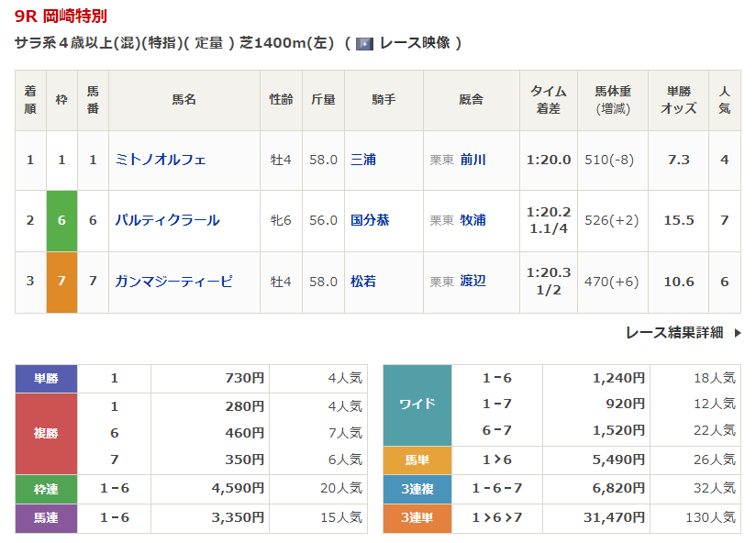This screenshot has width=756, height=543.
Task: Open jockey 三浦 profile
Action: [363, 160]
